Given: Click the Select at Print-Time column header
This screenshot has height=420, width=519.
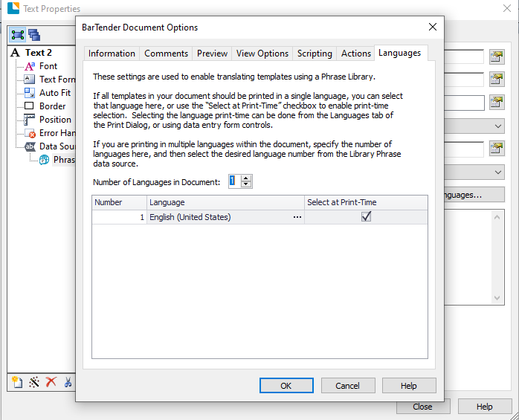Looking at the screenshot, I should (x=366, y=202).
